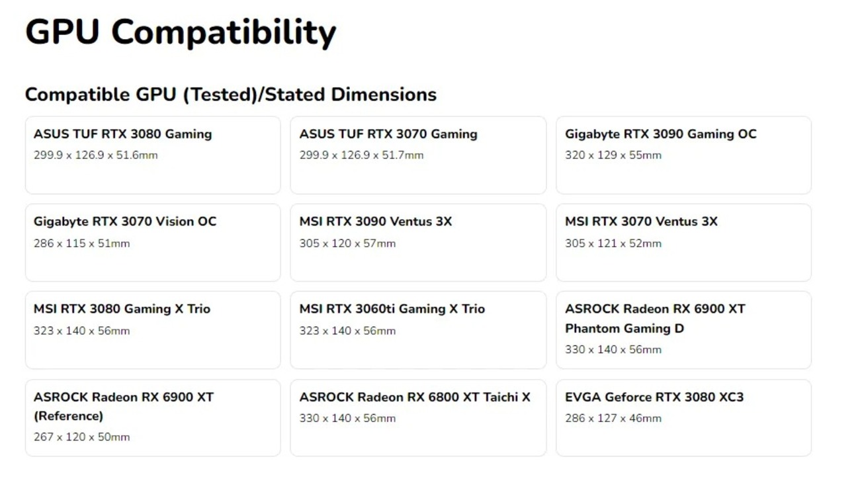Select the MSI RTX 3070 Ventus 3X card
Viewport: 860px width, 504px height.
(683, 242)
